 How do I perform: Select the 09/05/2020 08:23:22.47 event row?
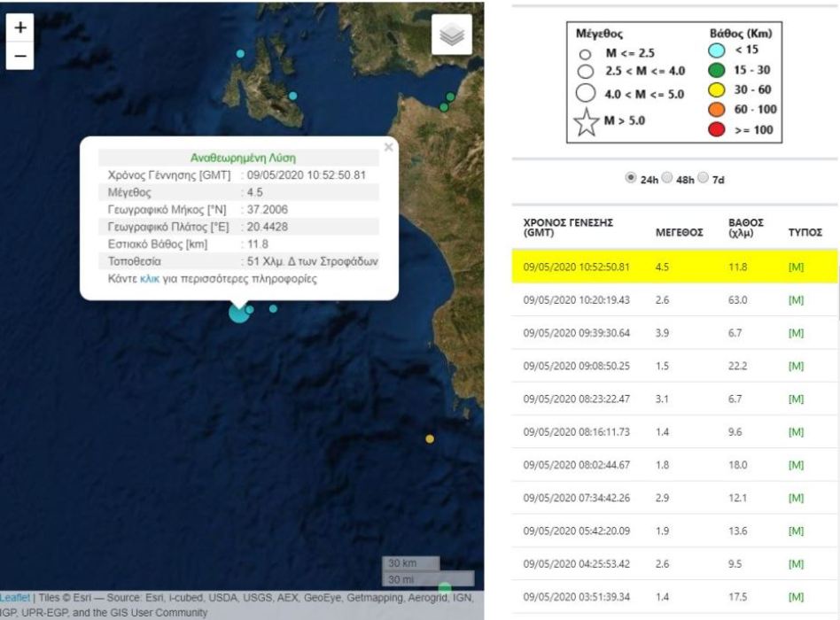[x=674, y=399]
